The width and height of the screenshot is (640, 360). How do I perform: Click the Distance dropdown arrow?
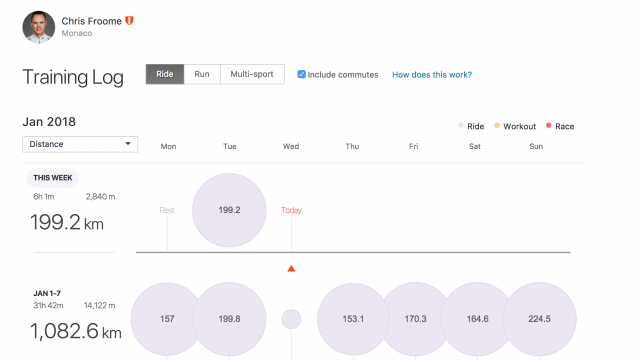point(128,144)
